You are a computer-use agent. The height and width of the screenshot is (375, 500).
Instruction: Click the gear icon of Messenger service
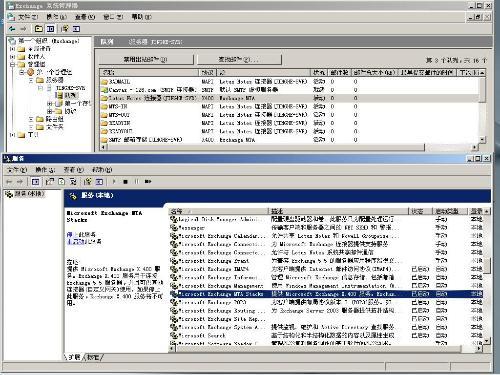pyautogui.click(x=174, y=228)
